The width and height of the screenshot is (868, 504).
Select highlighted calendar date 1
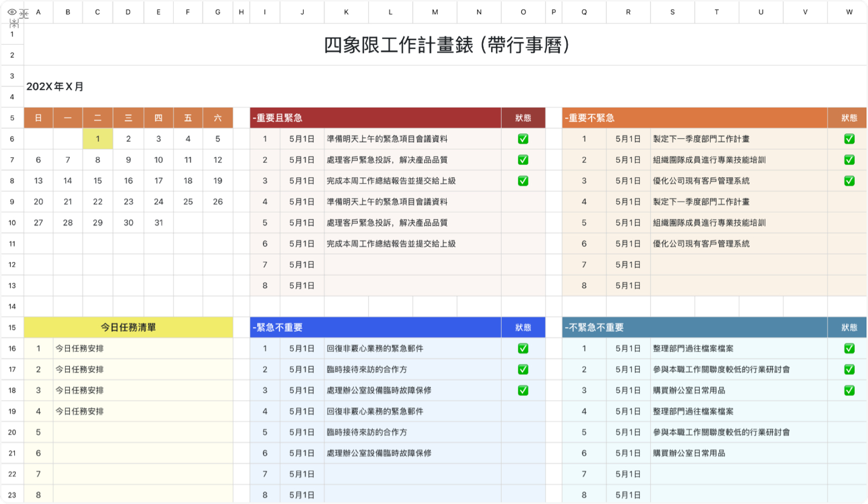(x=97, y=139)
